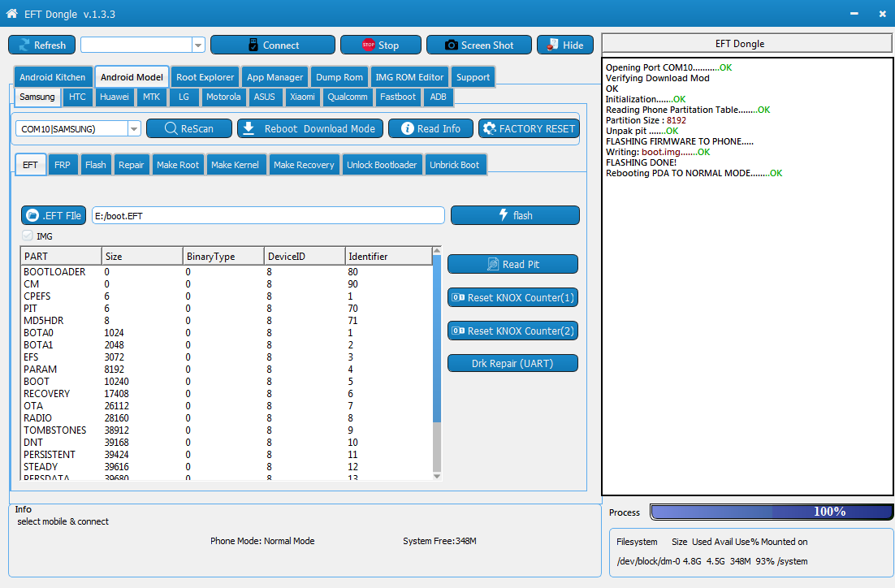Viewport: 895px width, 588px height.
Task: Click the Size column header
Action: [142, 257]
